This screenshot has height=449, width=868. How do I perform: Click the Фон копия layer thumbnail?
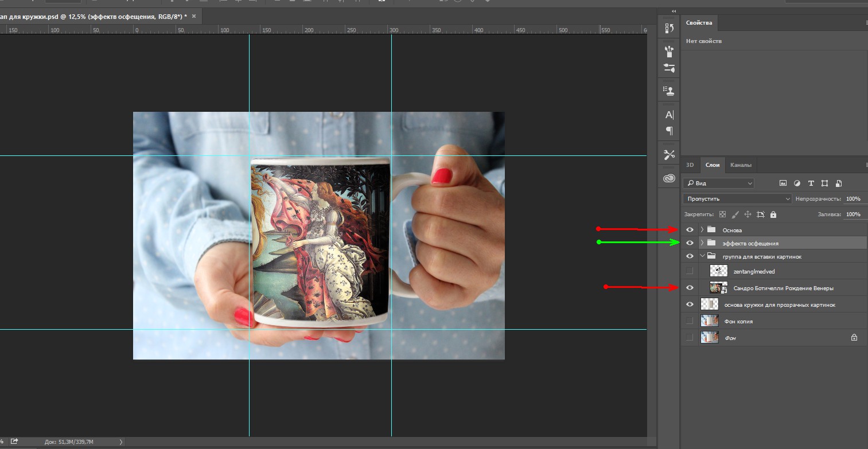coord(710,321)
